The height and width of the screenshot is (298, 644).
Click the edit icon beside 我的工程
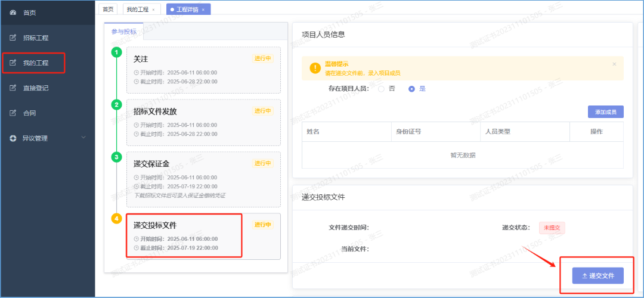(x=13, y=63)
